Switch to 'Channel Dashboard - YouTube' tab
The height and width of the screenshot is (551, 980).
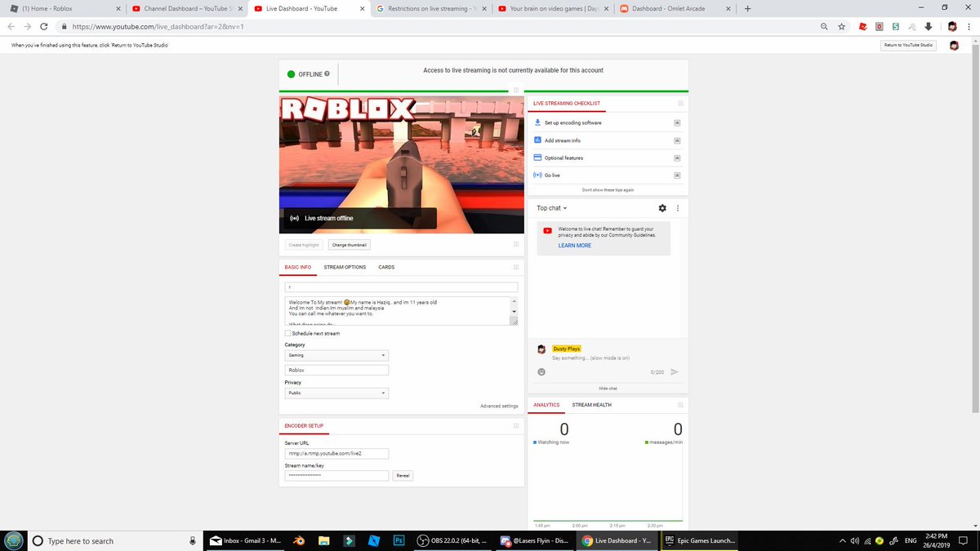[187, 8]
